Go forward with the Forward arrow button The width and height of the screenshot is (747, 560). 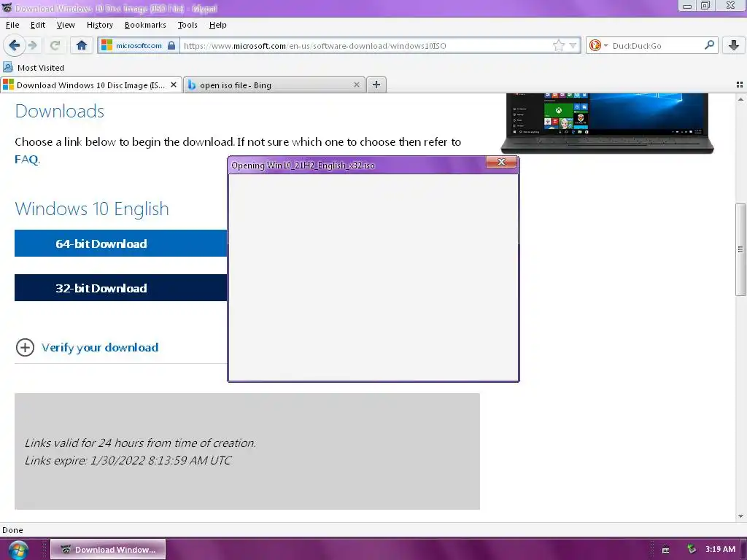point(33,45)
